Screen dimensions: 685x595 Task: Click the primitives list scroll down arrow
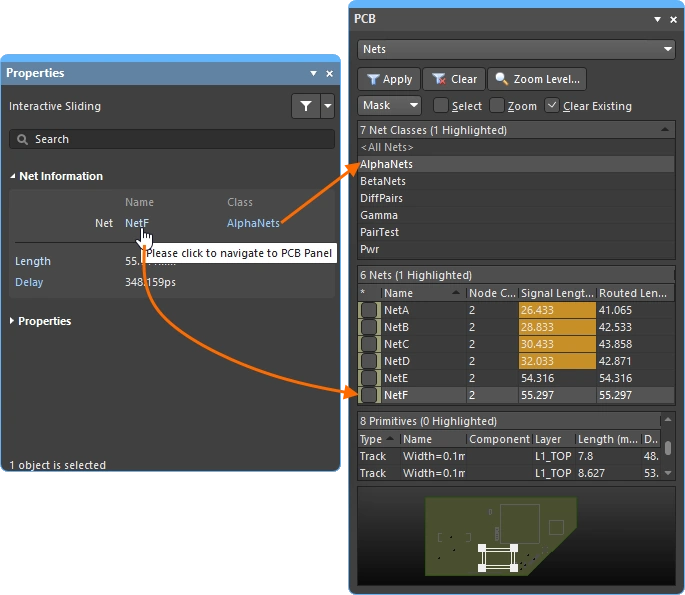(x=668, y=473)
